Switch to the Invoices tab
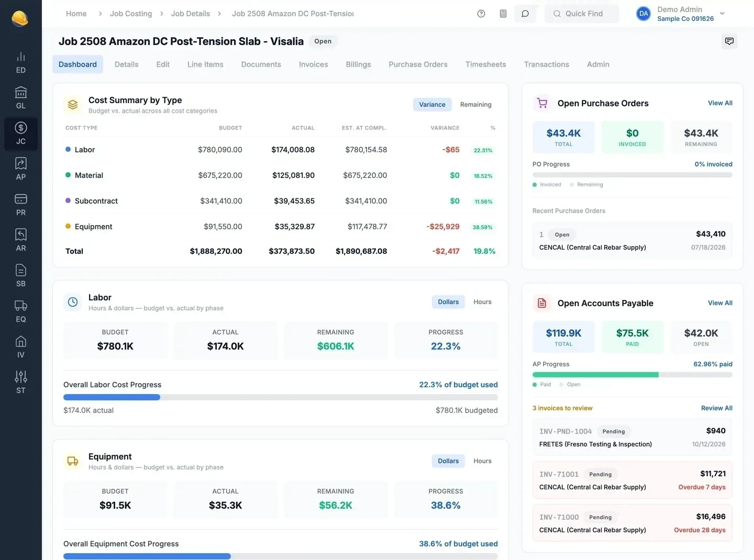Screen dimensions: 754x560 (x=313, y=64)
